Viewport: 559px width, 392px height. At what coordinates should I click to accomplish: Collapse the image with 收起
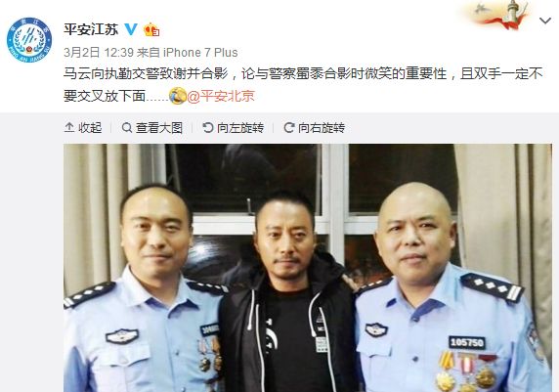pos(83,128)
